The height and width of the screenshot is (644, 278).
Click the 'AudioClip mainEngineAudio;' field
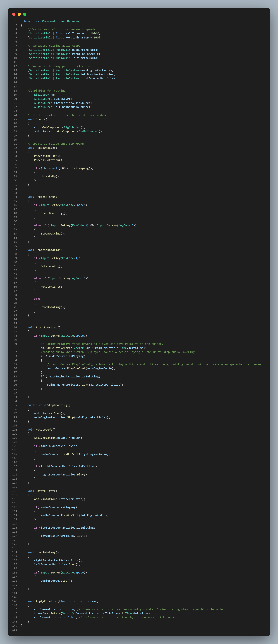63,50
